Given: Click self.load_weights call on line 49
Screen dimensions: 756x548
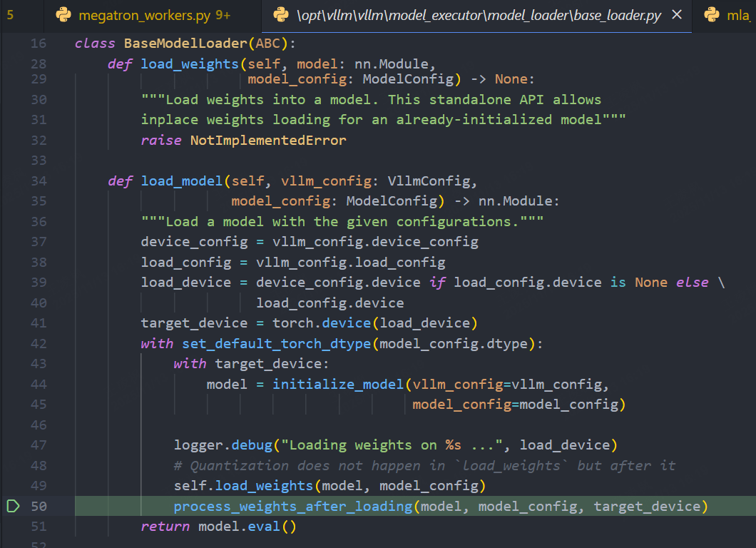Looking at the screenshot, I should pos(243,486).
